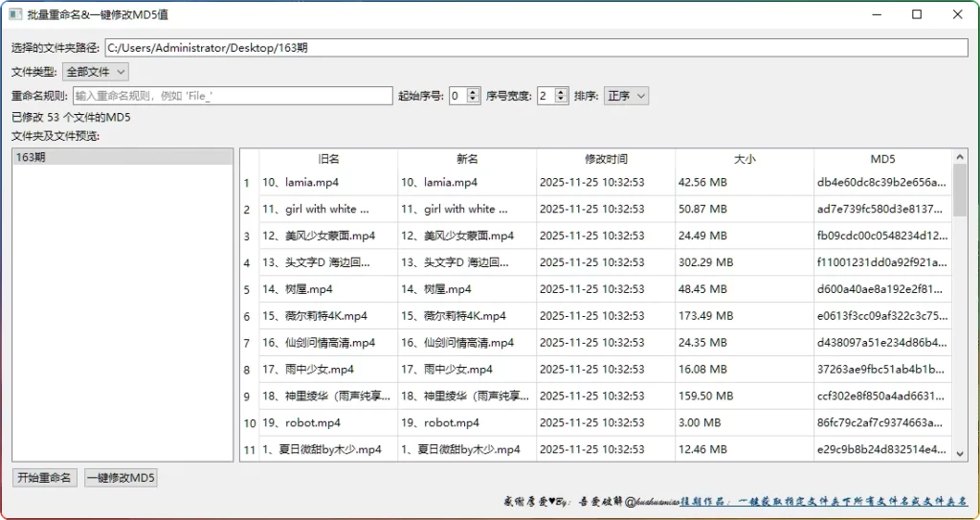Click MD5 cell starting 37263ae9fbc5

coord(883,370)
